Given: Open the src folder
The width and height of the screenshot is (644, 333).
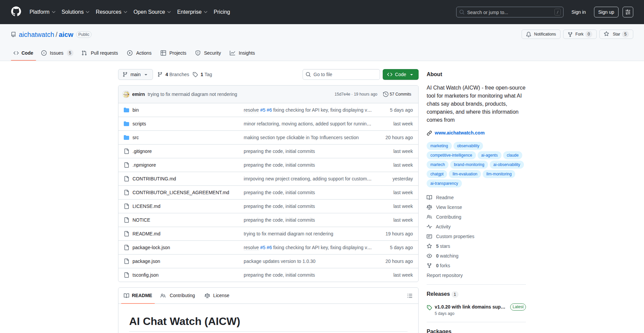Looking at the screenshot, I should (136, 137).
